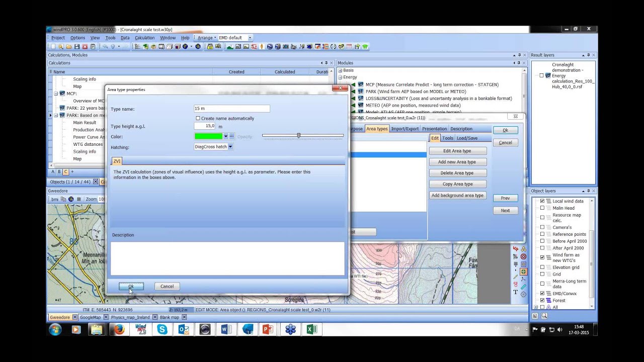This screenshot has width=644, height=362.
Task: Click the New project icon in toolbar
Action: [53, 46]
